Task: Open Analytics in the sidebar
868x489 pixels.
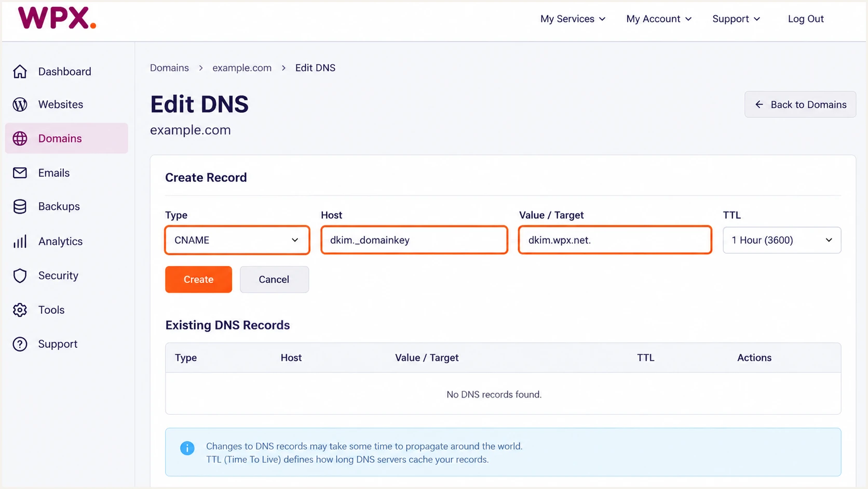Action: pos(66,241)
